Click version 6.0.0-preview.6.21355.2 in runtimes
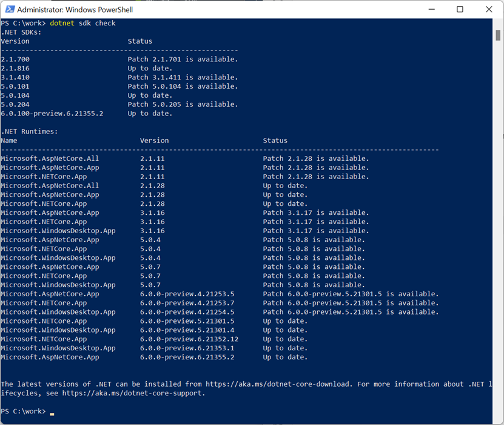504x425 pixels. (187, 357)
